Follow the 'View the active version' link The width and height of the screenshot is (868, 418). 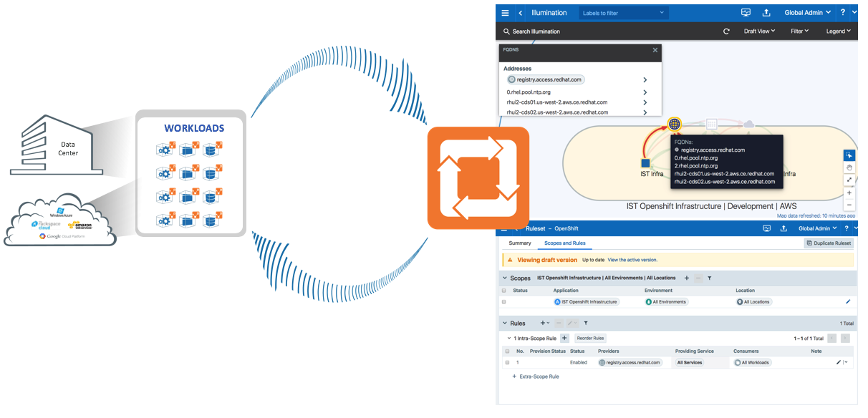pos(632,260)
